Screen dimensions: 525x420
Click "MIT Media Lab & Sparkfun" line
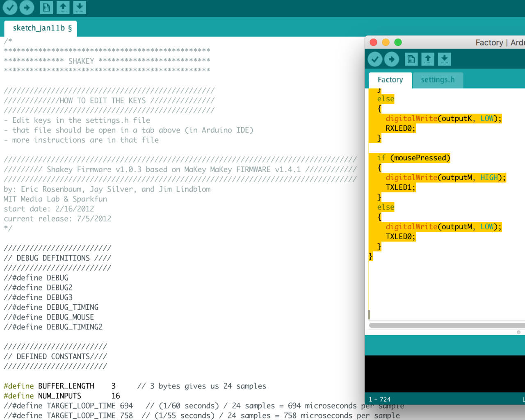pos(55,199)
